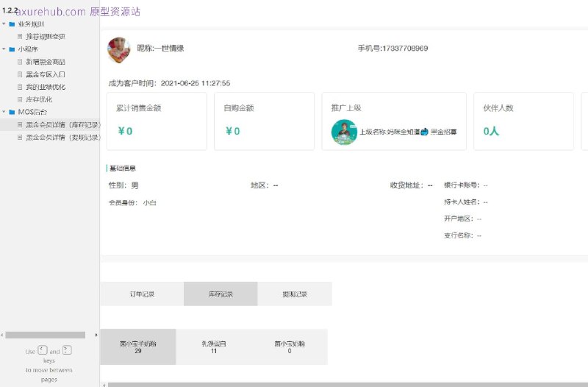Click the left arrow of sidebar scrollbar

[2, 335]
